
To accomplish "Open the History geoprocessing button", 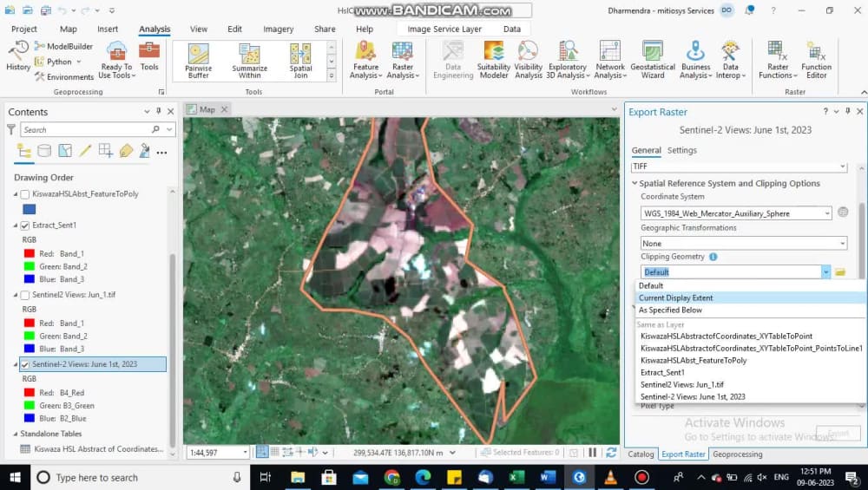I will click(18, 56).
